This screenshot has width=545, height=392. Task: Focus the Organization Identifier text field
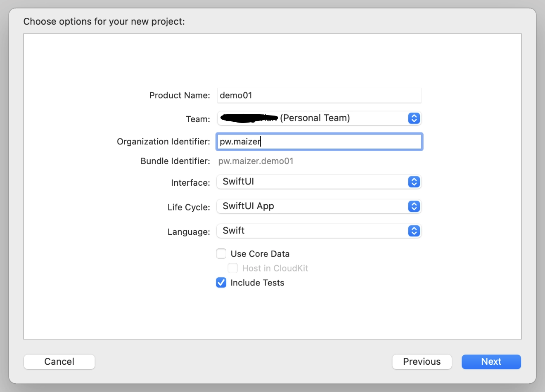pos(319,142)
